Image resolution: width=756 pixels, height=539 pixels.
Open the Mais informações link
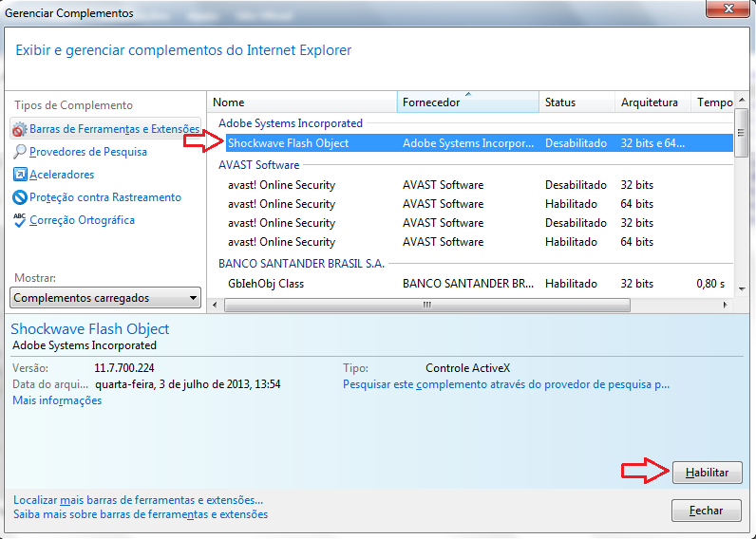[57, 400]
